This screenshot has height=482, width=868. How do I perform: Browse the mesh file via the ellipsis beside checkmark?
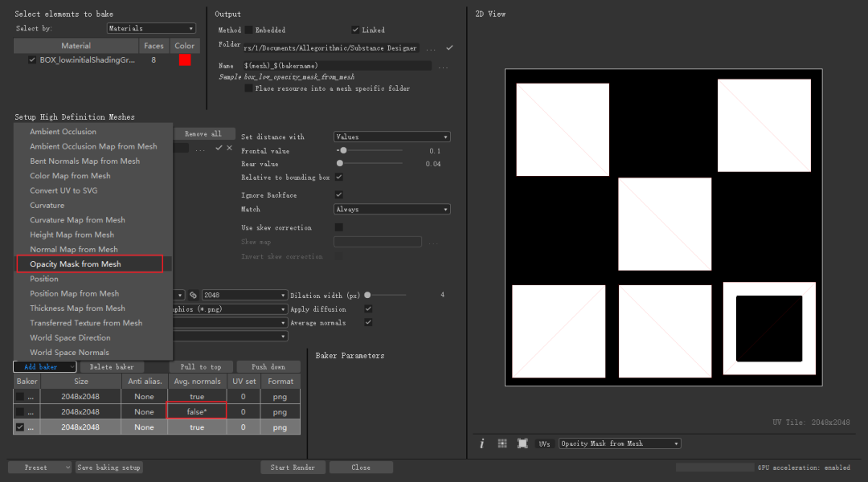click(x=200, y=149)
